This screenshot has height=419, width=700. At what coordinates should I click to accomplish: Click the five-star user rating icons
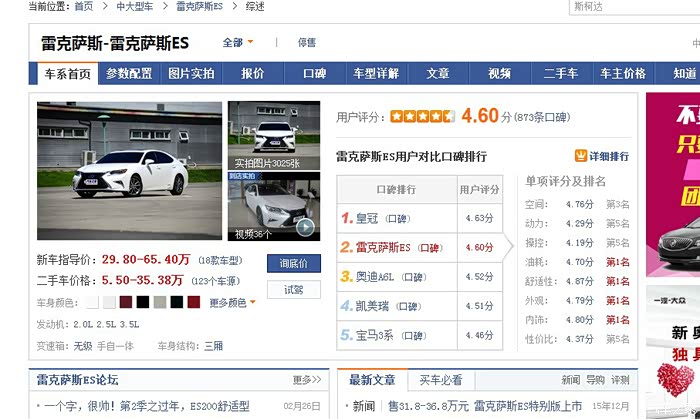click(x=422, y=116)
